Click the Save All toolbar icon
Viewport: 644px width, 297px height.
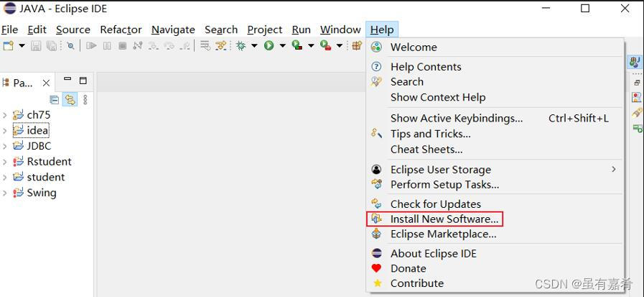click(52, 45)
